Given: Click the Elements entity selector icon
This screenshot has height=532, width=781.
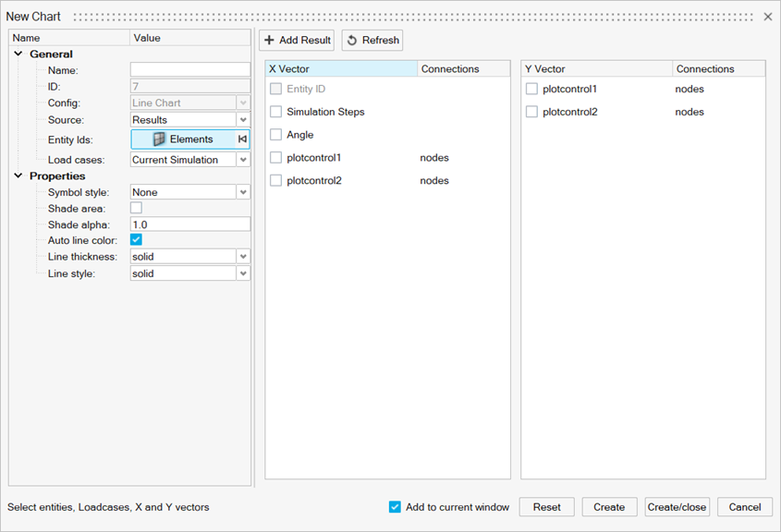Looking at the screenshot, I should 160,139.
